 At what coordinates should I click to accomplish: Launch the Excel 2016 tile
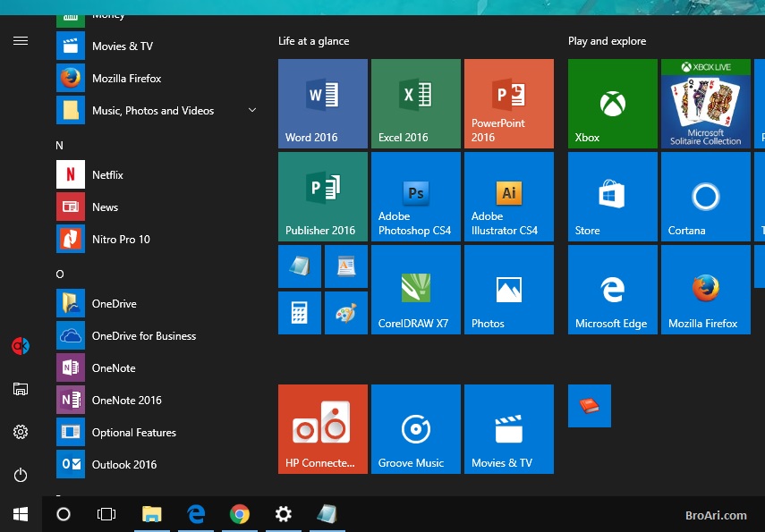tap(415, 103)
